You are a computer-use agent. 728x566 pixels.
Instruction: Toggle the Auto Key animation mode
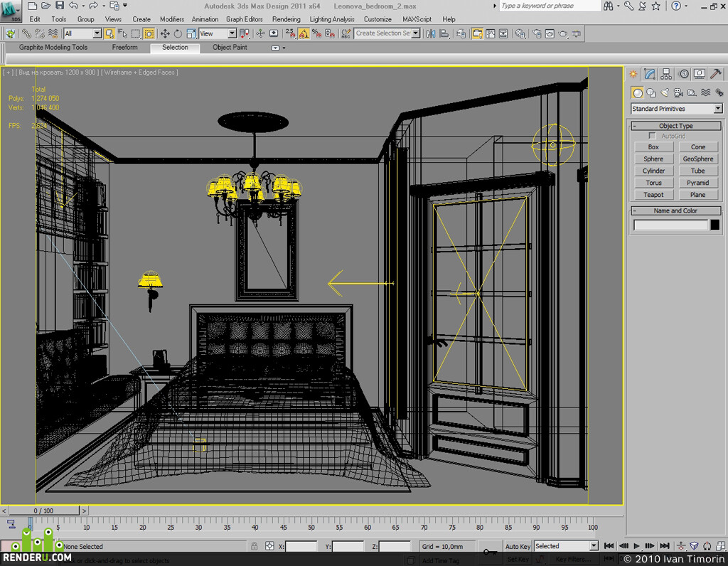click(x=518, y=546)
